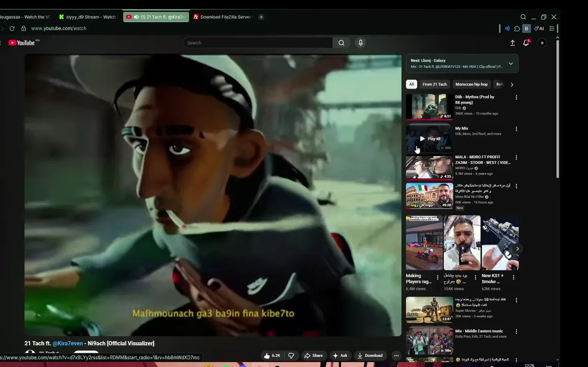Screen dimensions: 588x367
Task: Click Play all on My Mix
Action: [x=430, y=139]
